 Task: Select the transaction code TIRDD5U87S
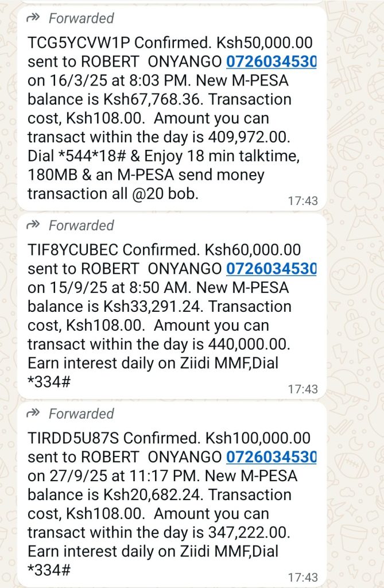click(x=73, y=438)
